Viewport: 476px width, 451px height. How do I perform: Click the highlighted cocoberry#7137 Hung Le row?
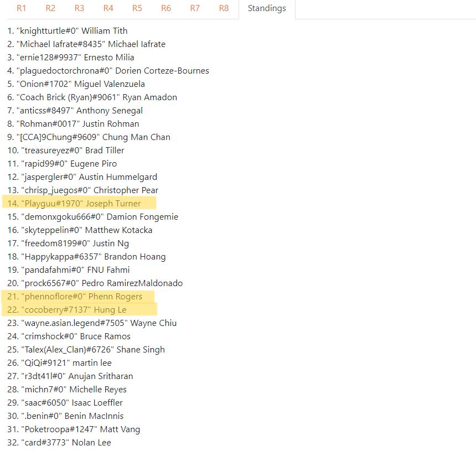coord(72,309)
